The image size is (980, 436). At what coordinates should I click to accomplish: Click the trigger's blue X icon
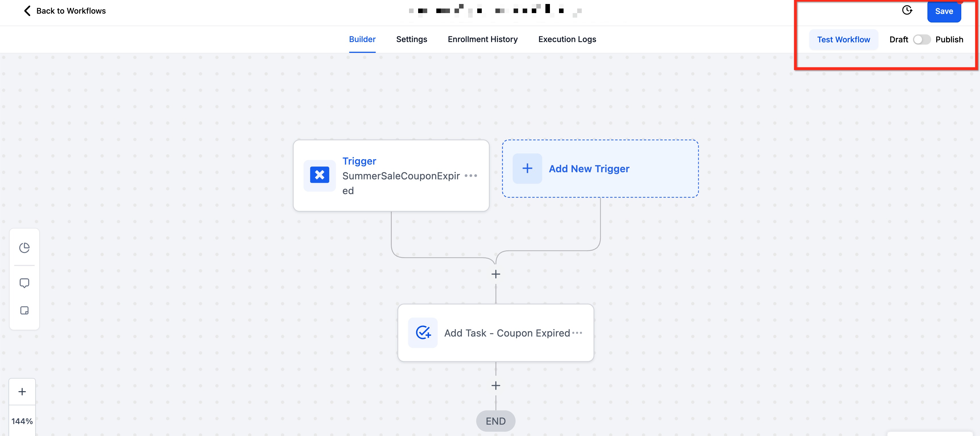pyautogui.click(x=320, y=175)
